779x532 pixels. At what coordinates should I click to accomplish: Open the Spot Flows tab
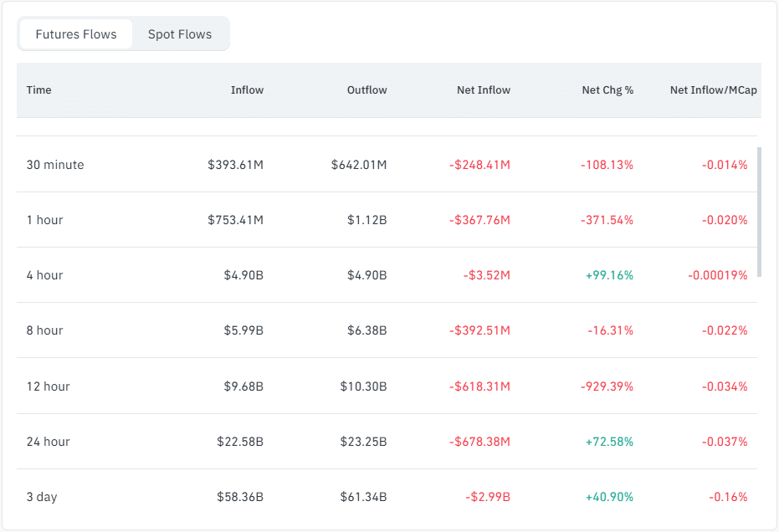coord(180,34)
